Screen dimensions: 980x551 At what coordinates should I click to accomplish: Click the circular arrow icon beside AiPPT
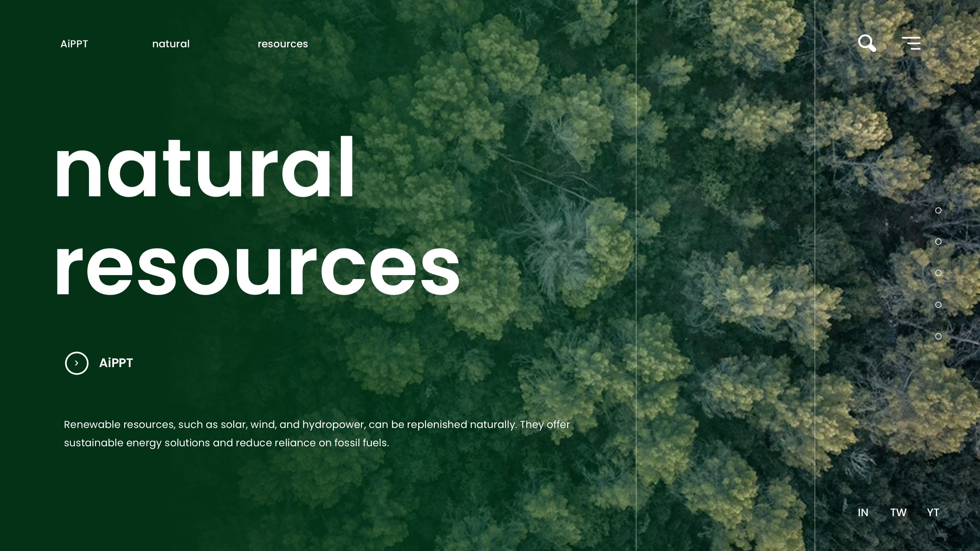pyautogui.click(x=76, y=363)
